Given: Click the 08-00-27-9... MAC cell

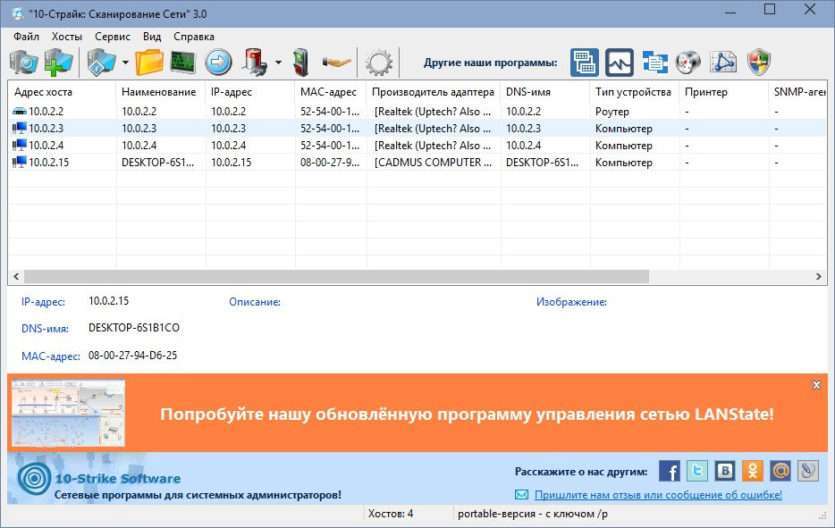Looking at the screenshot, I should [330, 162].
